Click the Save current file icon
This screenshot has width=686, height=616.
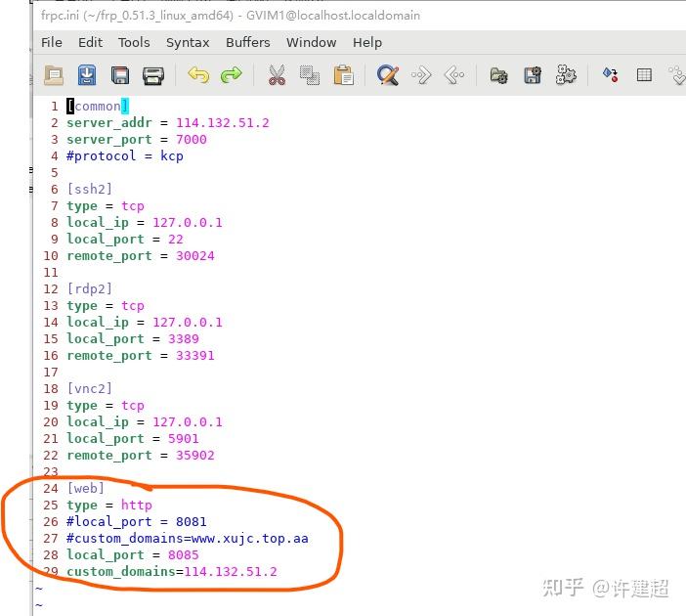[x=87, y=75]
